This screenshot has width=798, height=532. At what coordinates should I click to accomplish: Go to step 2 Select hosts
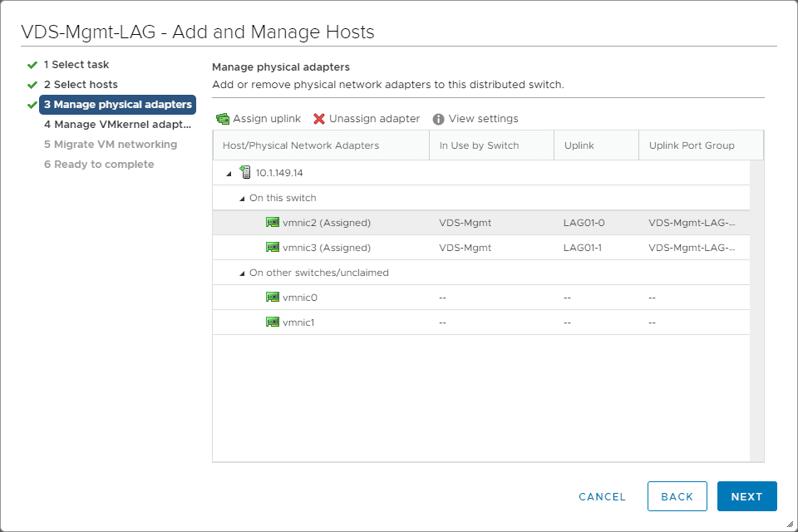click(x=81, y=85)
